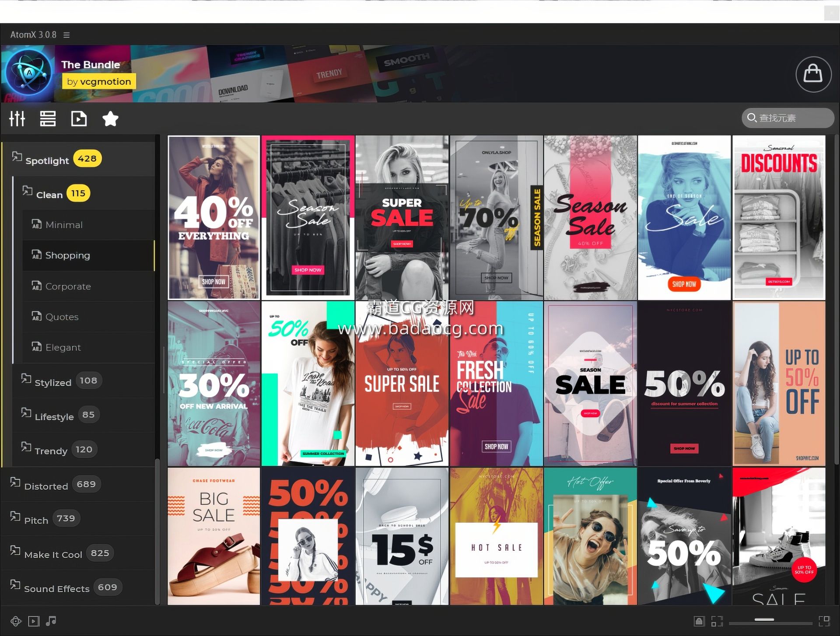Open the 15$ Off headphones template
Screen dimensions: 840x636
pyautogui.click(x=402, y=536)
